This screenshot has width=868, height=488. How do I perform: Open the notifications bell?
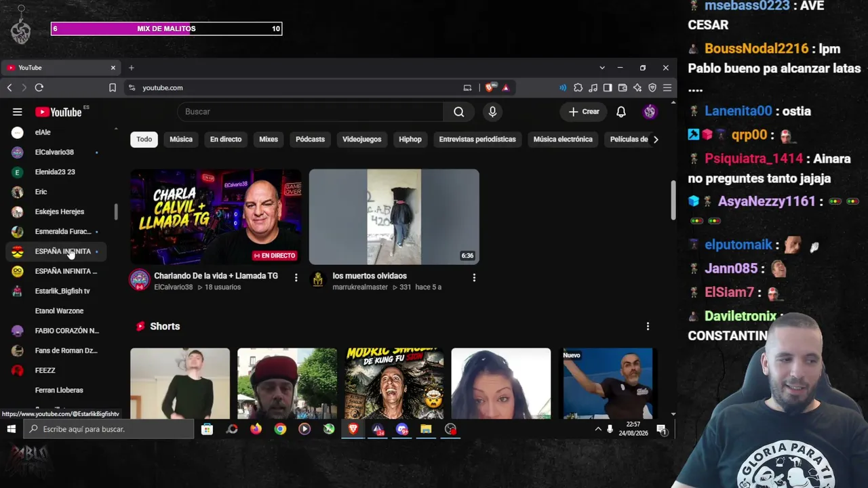coord(621,112)
